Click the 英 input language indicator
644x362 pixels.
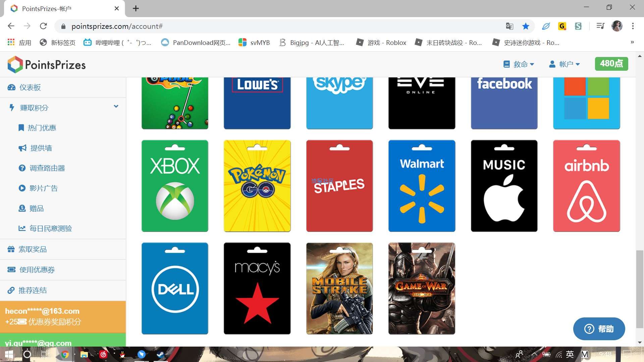tap(570, 354)
